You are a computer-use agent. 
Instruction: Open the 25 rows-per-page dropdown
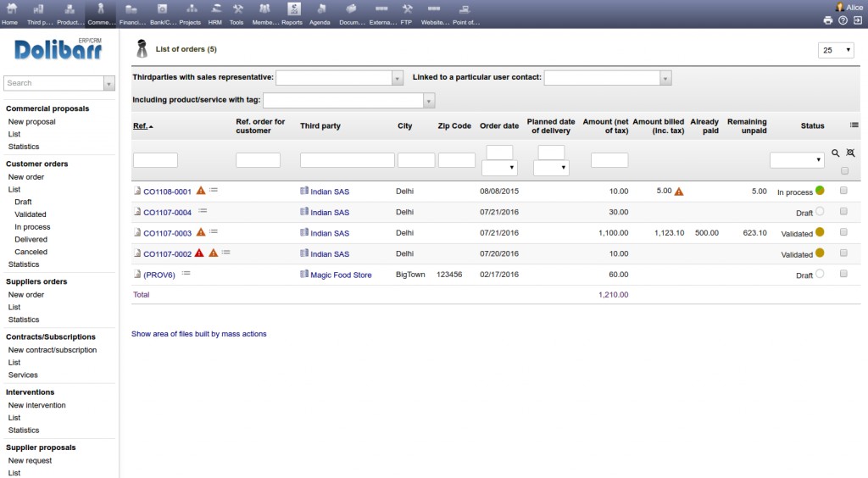click(836, 51)
